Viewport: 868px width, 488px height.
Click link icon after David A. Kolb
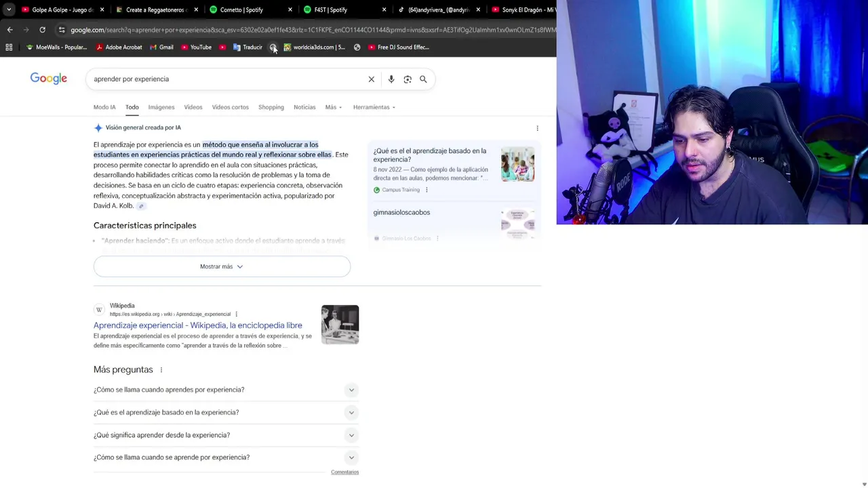pyautogui.click(x=141, y=206)
